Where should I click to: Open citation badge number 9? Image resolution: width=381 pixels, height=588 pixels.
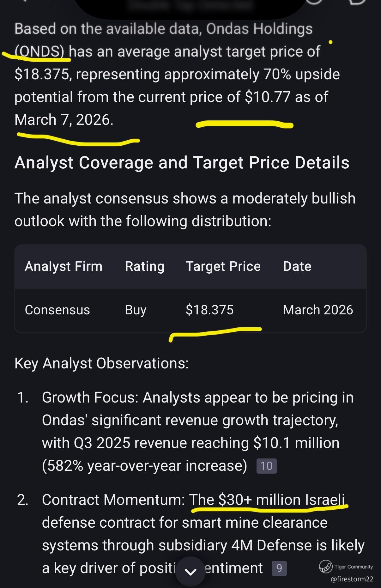coord(279,568)
